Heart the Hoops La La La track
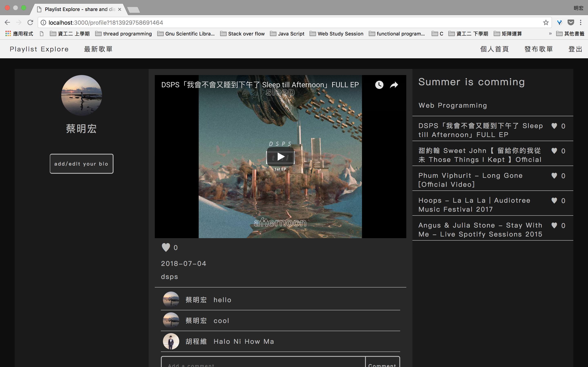The height and width of the screenshot is (367, 588). (554, 201)
